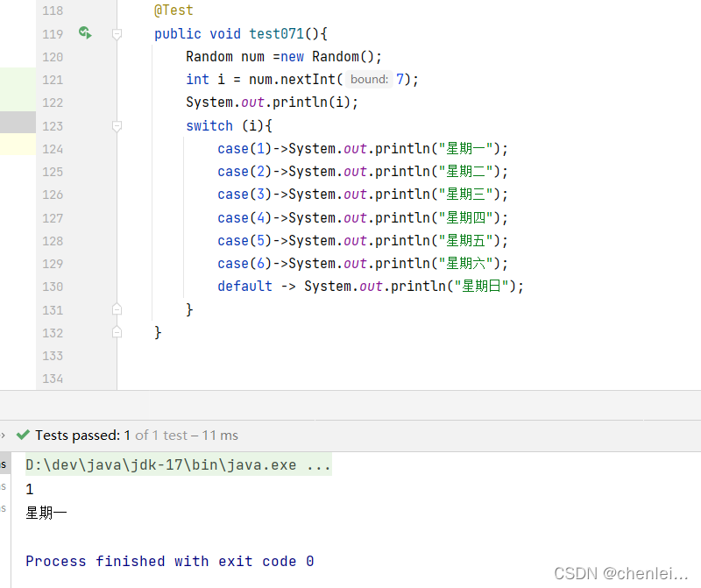Run test071 via gutter run icon
The height and width of the screenshot is (588, 701).
click(x=85, y=32)
